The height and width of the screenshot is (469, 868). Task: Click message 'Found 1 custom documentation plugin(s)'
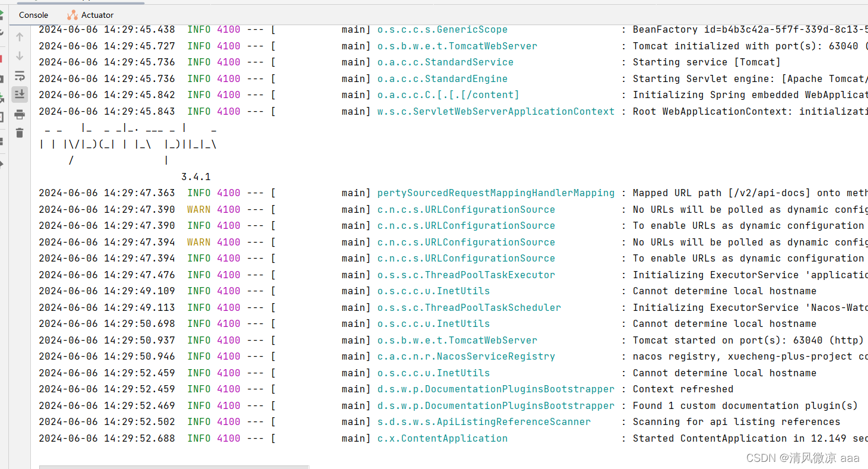746,405
